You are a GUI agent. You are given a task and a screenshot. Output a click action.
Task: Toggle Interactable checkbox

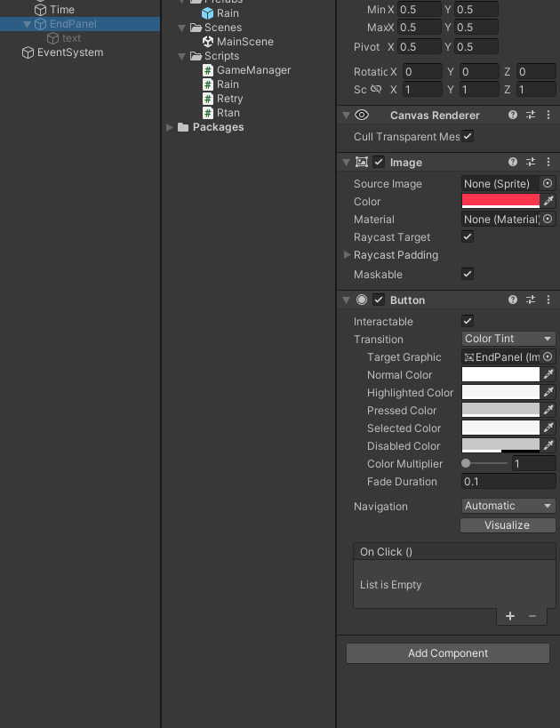(x=468, y=321)
